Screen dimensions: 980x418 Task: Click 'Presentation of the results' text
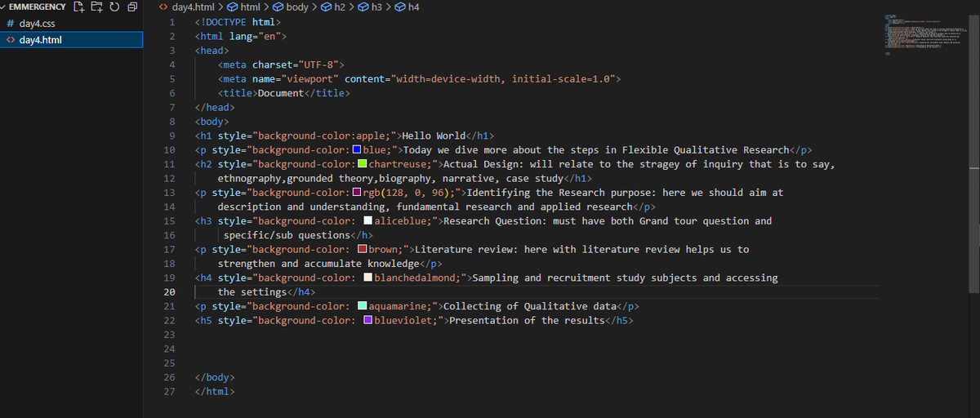coord(527,320)
